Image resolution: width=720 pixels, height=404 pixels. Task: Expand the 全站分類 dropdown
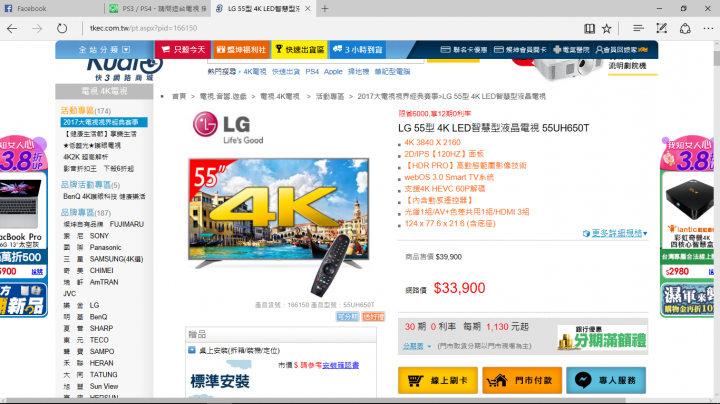coord(104,50)
